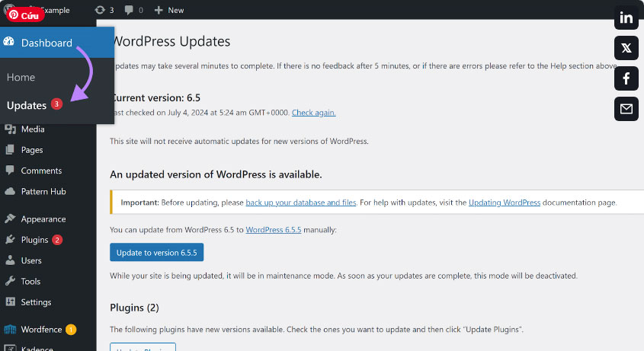This screenshot has width=644, height=351.
Task: Open the Users menu
Action: pos(31,260)
